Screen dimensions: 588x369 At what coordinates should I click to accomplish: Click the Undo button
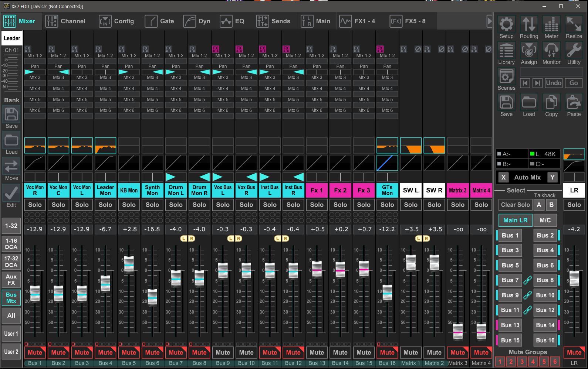coord(554,83)
